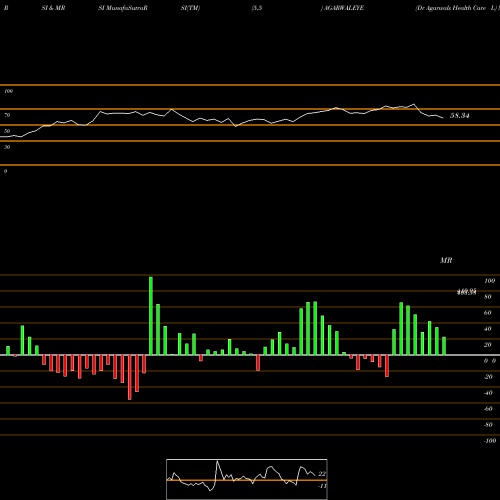The image size is (500, 500).
Task: Click the 'MR' label above histogram
Action: click(446, 260)
